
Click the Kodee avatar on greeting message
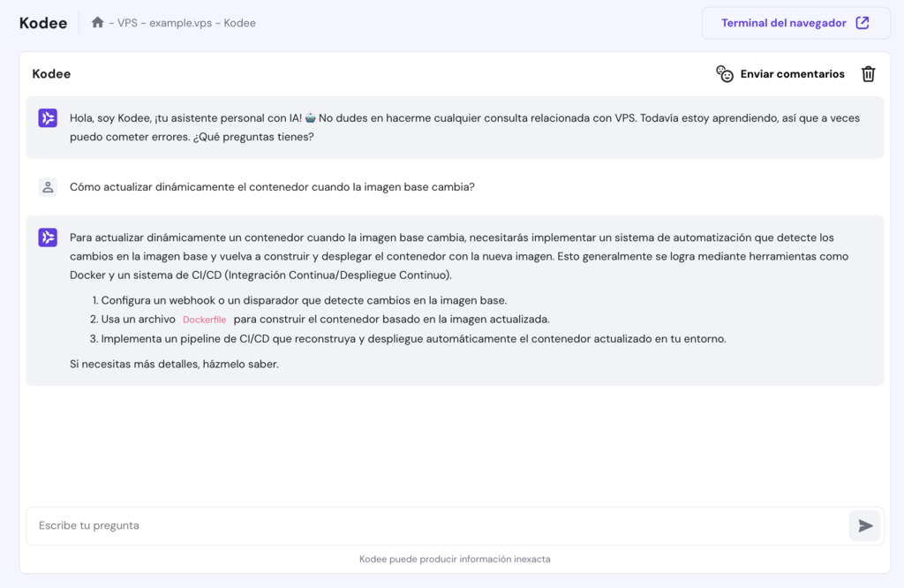pos(48,118)
